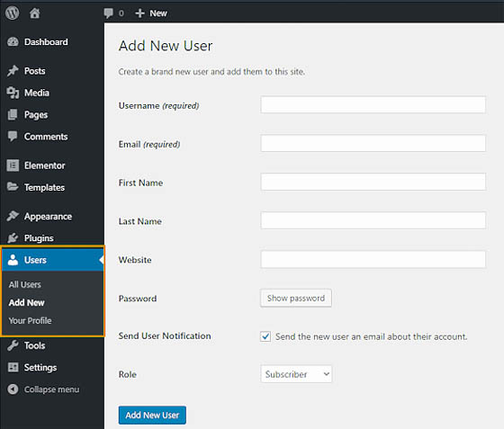Open the Role dropdown showing Subscriber
Image resolution: width=504 pixels, height=429 pixels.
coord(296,374)
